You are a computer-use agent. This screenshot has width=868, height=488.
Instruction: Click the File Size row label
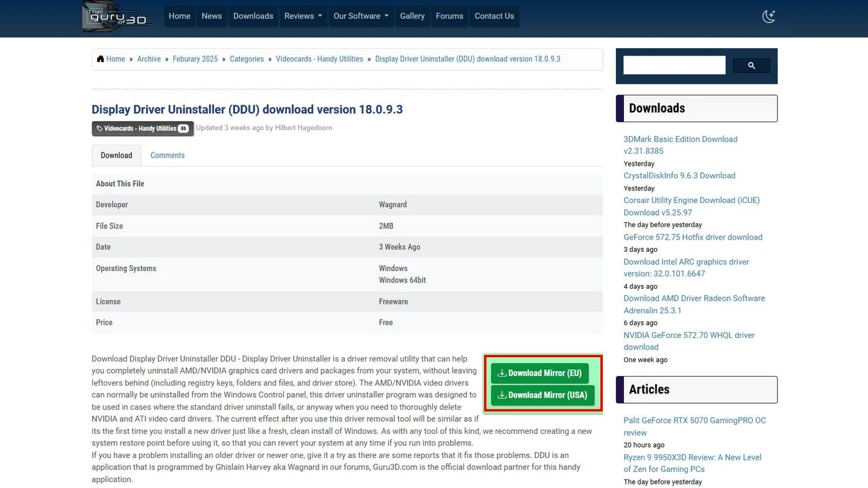pyautogui.click(x=109, y=226)
